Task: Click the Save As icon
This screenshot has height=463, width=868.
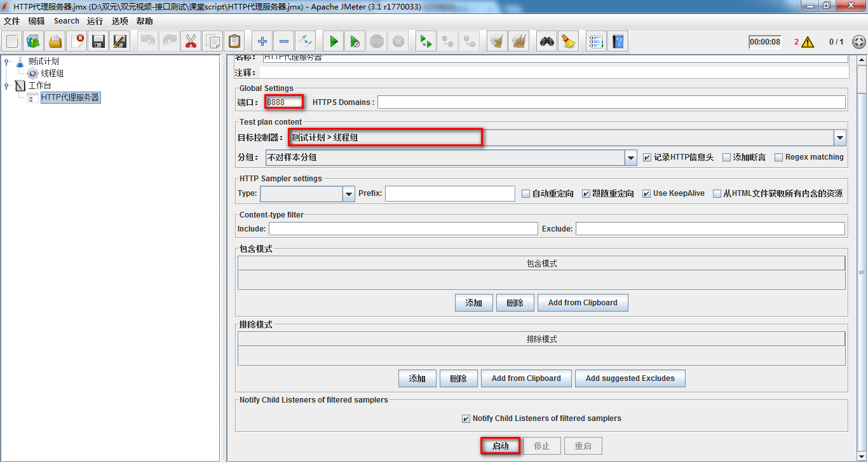Action: (x=120, y=42)
